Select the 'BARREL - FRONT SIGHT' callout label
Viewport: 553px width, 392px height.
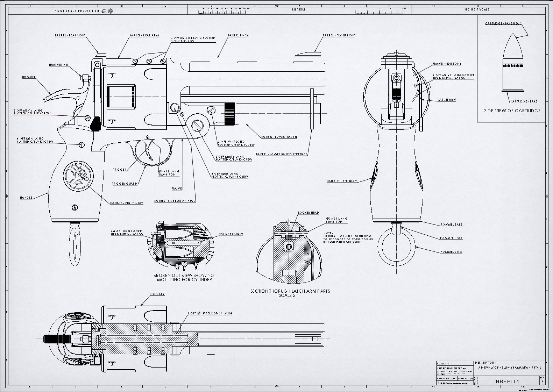[339, 35]
